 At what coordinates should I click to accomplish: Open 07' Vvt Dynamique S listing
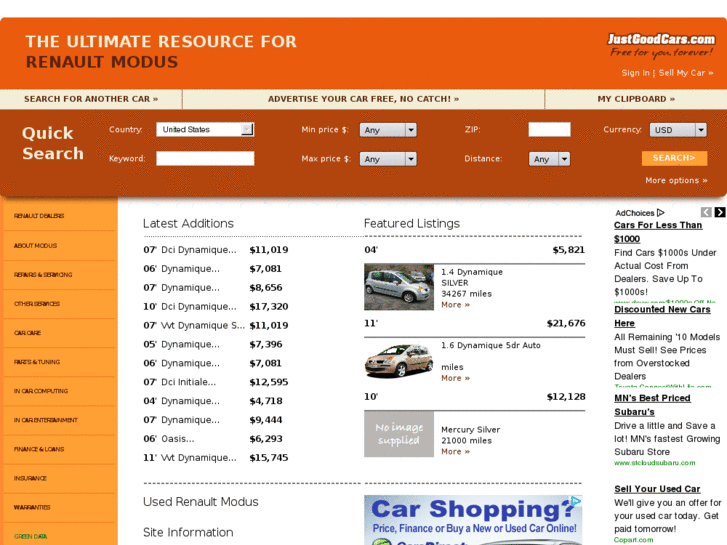(x=216, y=325)
